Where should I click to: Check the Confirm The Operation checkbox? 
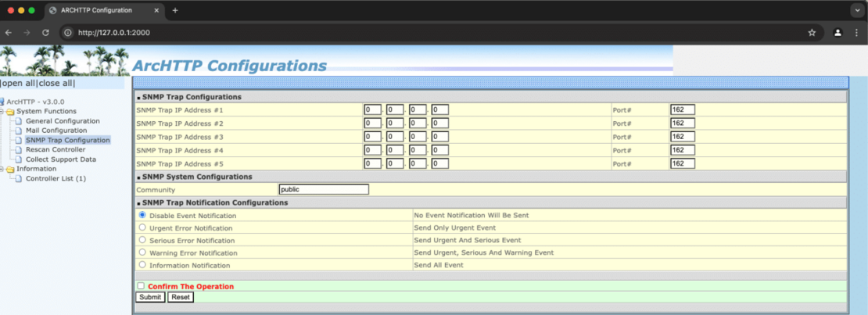click(142, 286)
